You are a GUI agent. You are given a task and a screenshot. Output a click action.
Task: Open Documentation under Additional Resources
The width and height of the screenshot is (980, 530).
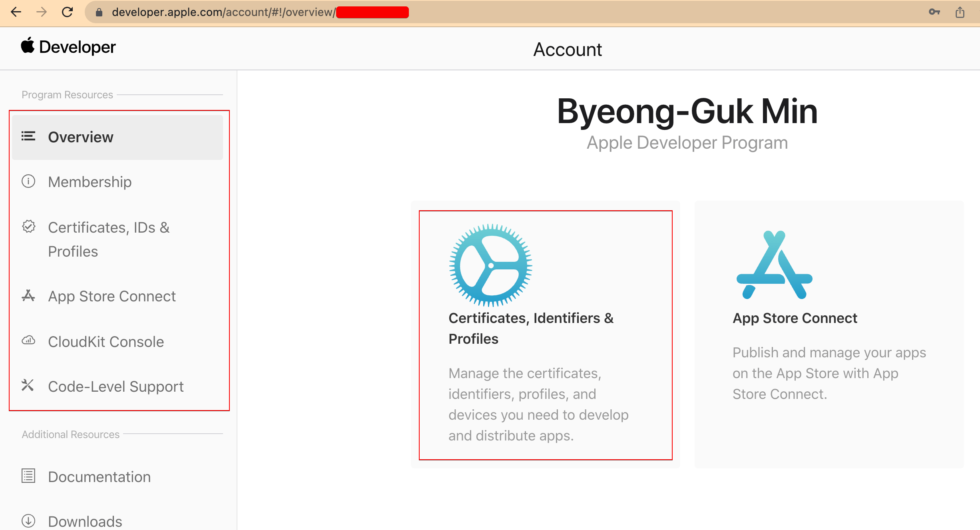118,477
